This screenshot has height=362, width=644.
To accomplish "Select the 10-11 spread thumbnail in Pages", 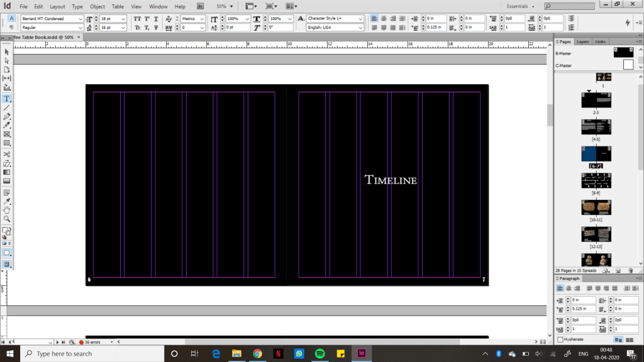I will pos(596,208).
